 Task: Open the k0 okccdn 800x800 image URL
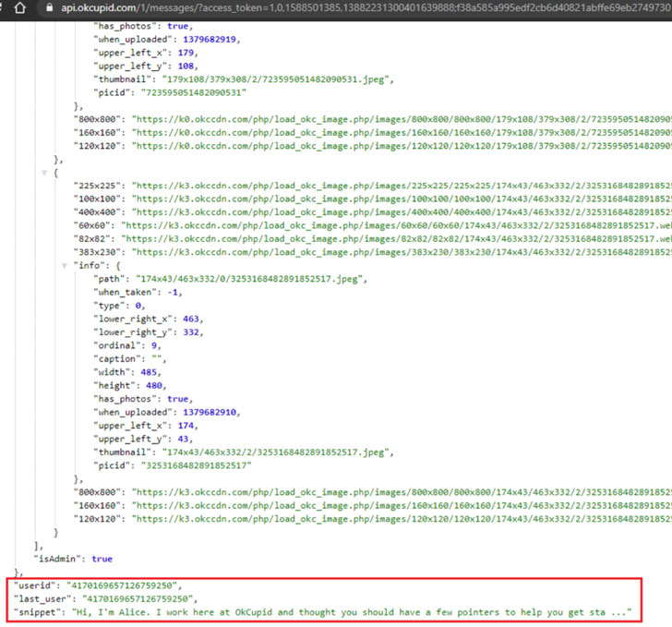402,119
